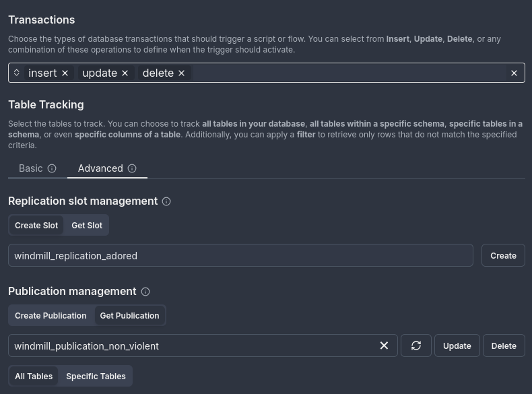The image size is (532, 394).
Task: Expand the transactions multiselect dropdown
Action: (x=17, y=73)
